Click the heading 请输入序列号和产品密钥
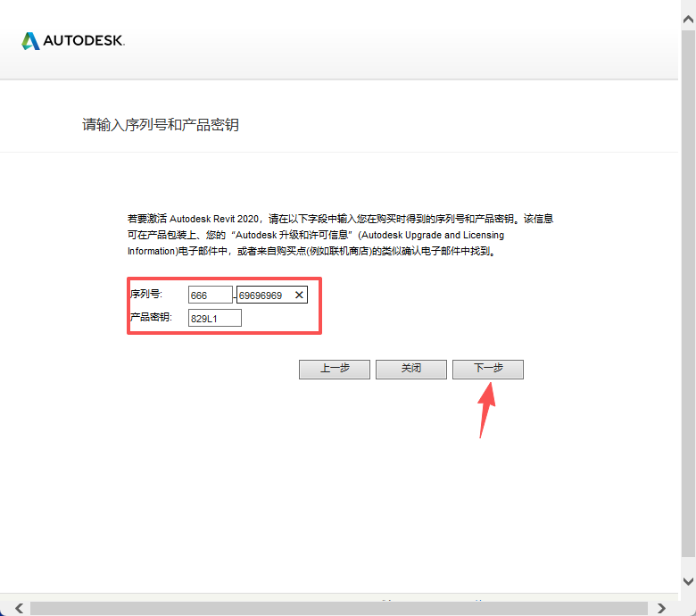 coord(161,125)
